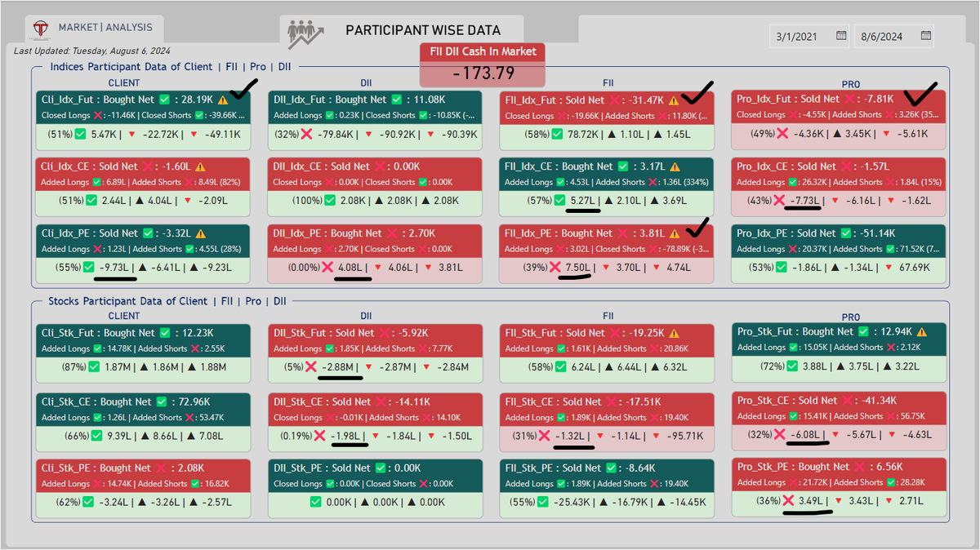Click green check after DII_Idx_Fut Bought Net
This screenshot has height=550, width=980.
395,100
